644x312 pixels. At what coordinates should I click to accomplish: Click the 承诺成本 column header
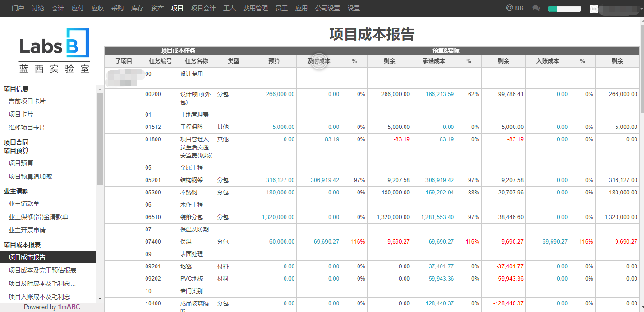(433, 61)
